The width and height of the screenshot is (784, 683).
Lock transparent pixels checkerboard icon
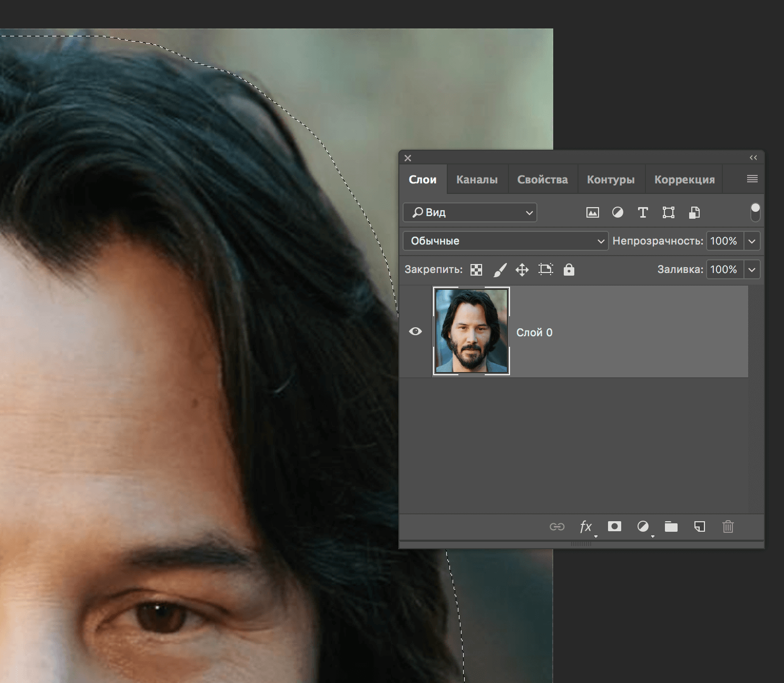coord(476,270)
